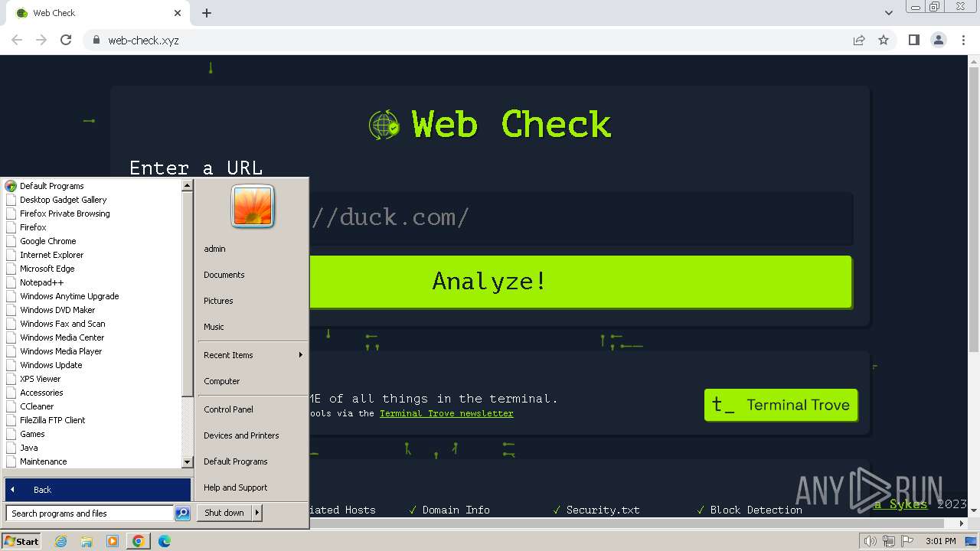Click the Search programs and files box
This screenshot has height=551, width=980.
[x=90, y=514]
